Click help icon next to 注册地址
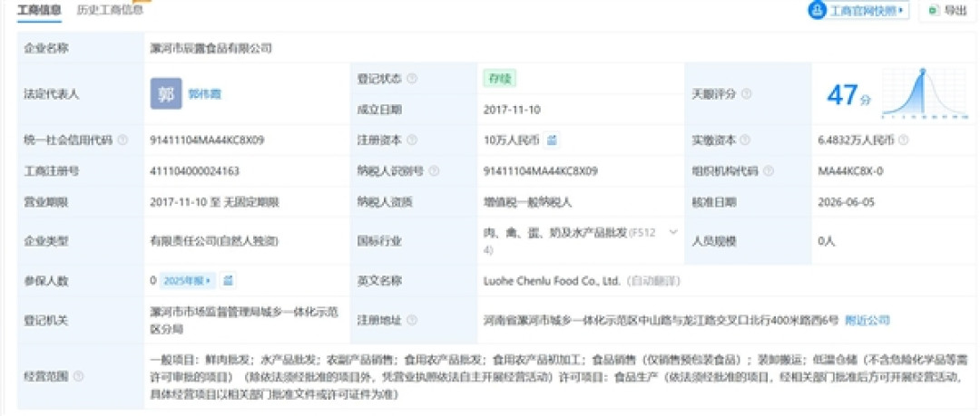The image size is (980, 416). tap(412, 321)
